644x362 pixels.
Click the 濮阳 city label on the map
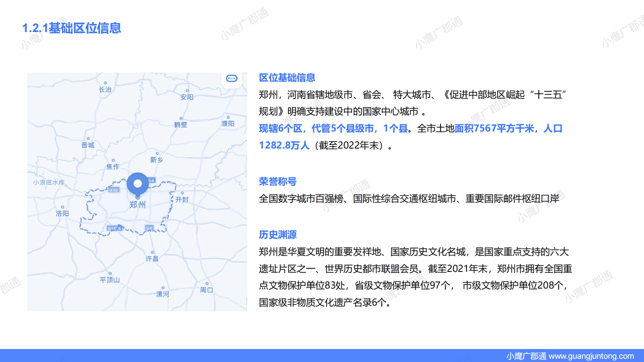(228, 123)
